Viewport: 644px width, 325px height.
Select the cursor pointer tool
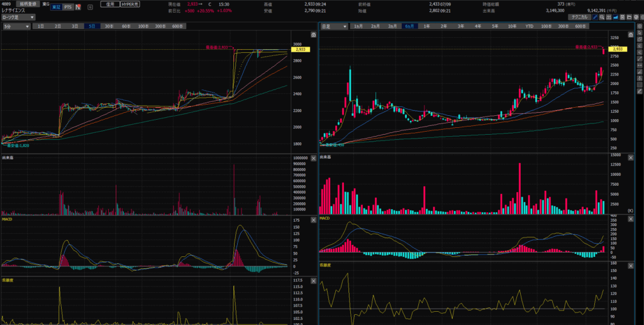click(640, 33)
